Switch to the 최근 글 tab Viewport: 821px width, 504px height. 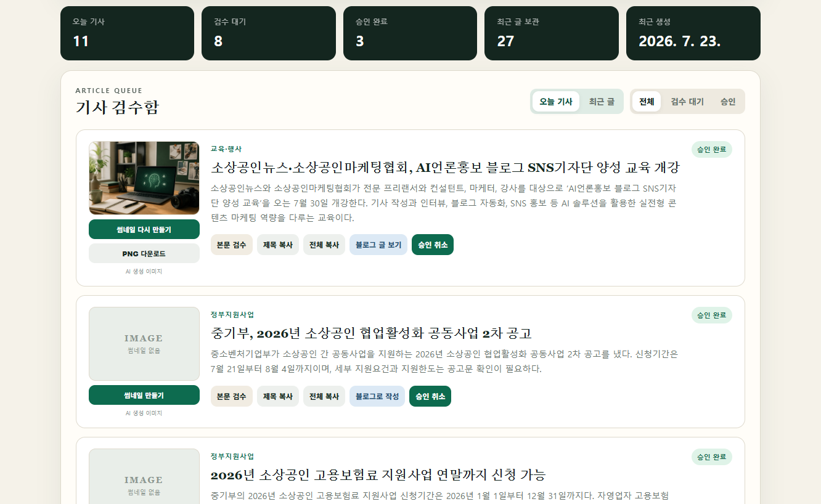[601, 102]
